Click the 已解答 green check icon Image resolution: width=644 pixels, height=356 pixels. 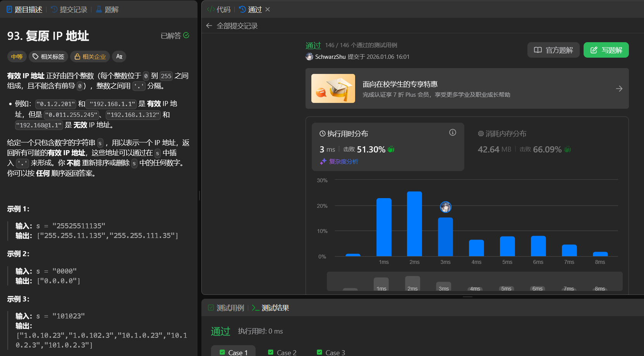[x=186, y=35]
